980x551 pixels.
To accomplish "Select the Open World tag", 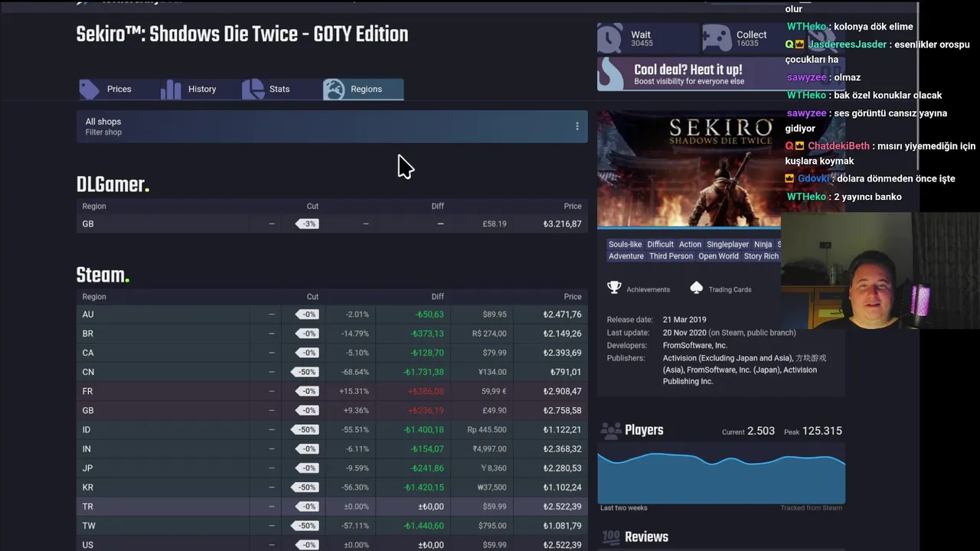I will (x=718, y=256).
